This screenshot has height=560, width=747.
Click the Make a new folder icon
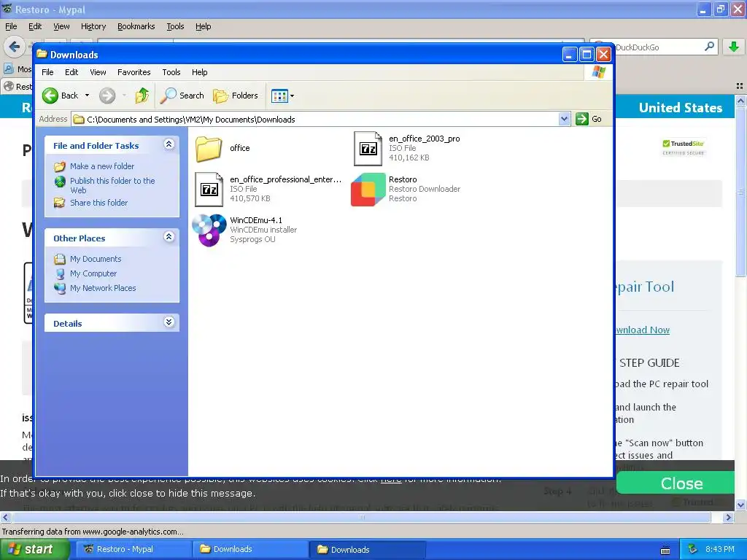[60, 167]
